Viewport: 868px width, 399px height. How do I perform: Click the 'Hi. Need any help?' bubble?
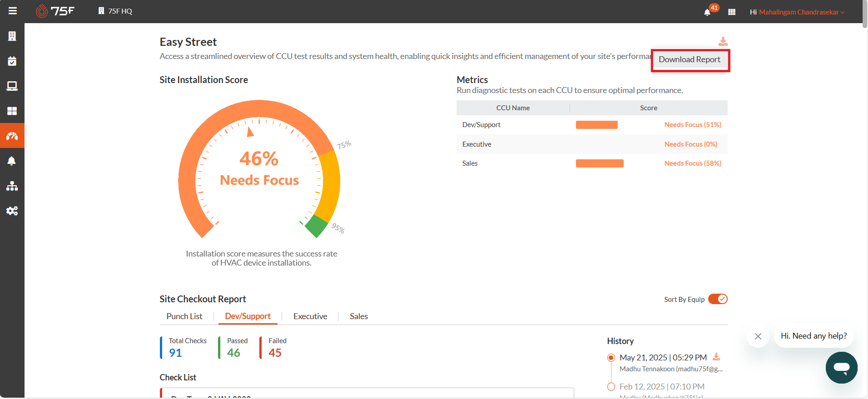[x=813, y=336]
